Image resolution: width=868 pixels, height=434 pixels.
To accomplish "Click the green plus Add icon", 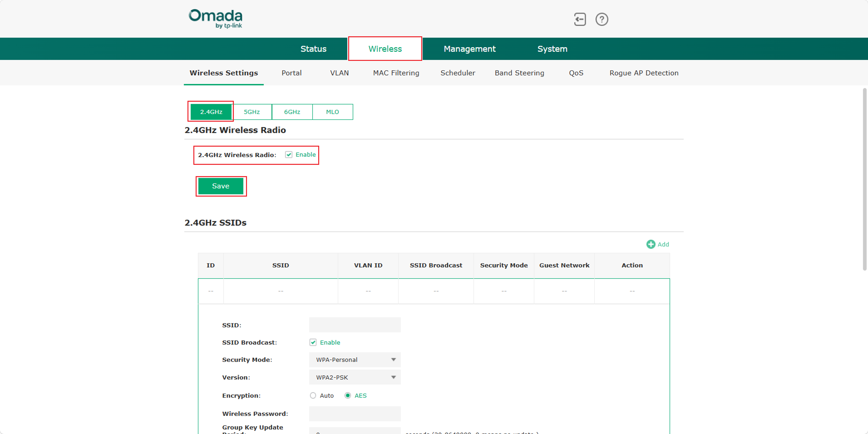I will coord(650,244).
